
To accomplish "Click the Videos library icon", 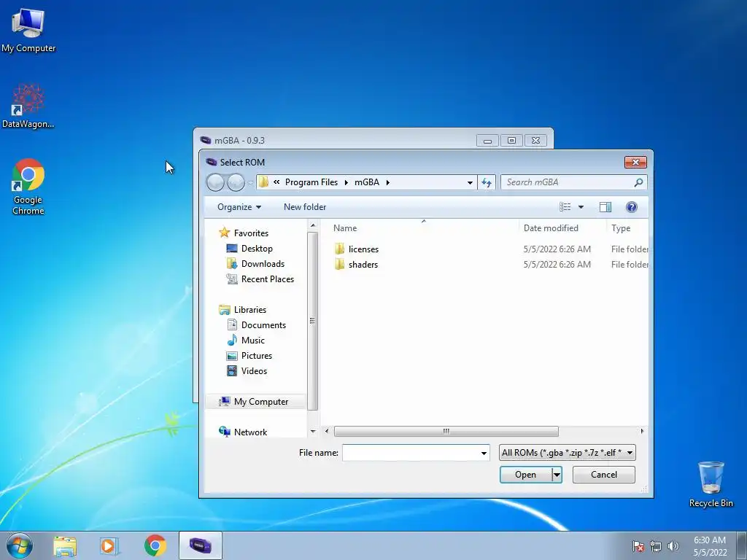I will click(x=232, y=370).
